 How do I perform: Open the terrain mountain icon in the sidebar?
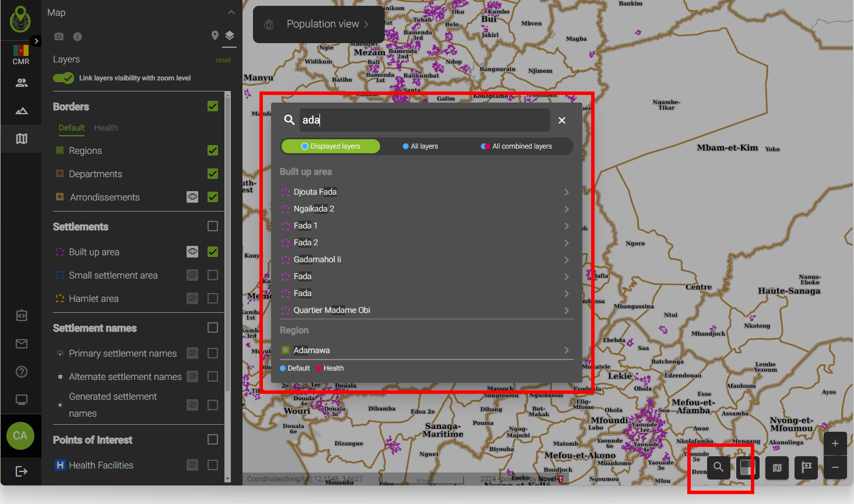[x=22, y=111]
